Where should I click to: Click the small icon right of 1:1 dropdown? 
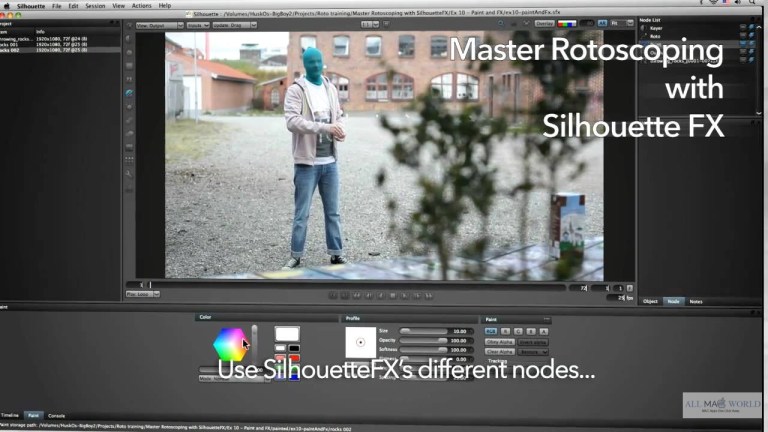386,24
